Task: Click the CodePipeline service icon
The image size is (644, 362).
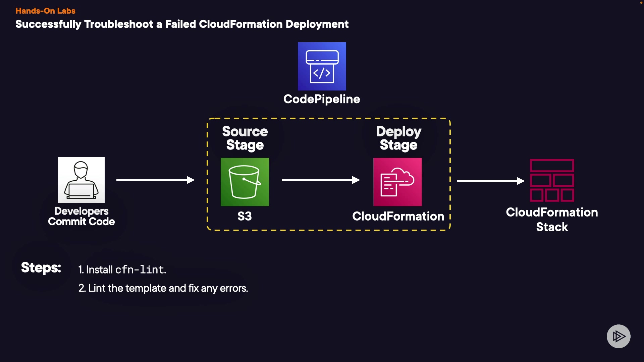Action: 322,66
